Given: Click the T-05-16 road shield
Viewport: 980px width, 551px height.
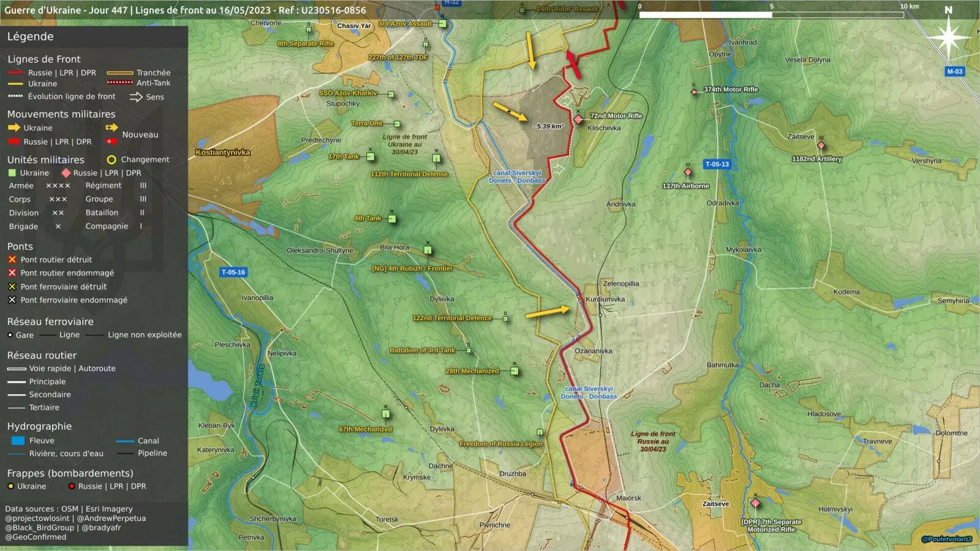Looking at the screenshot, I should point(233,272).
